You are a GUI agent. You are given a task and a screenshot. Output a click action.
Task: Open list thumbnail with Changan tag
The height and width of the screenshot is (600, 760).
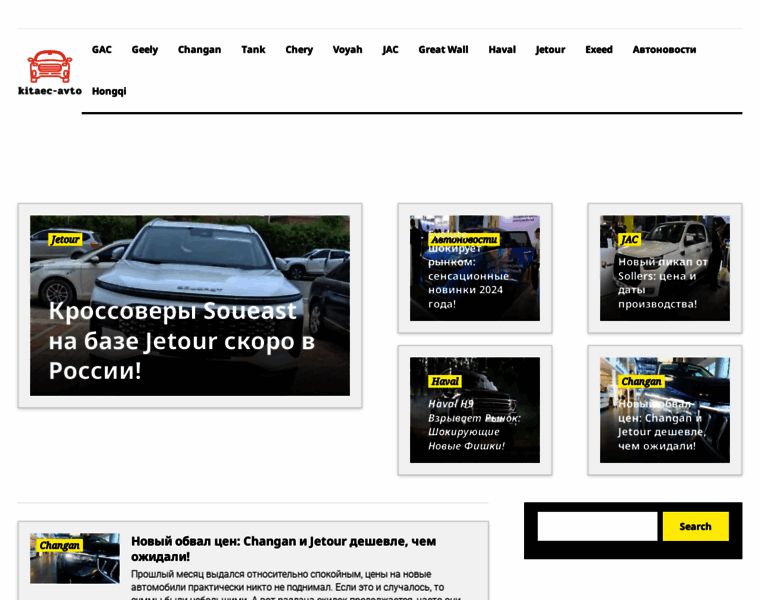(x=75, y=558)
